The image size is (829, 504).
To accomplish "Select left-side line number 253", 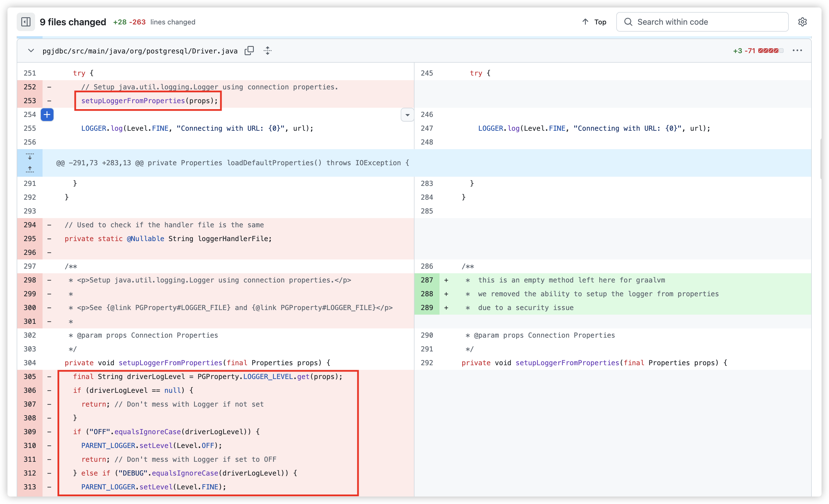I will pos(30,101).
